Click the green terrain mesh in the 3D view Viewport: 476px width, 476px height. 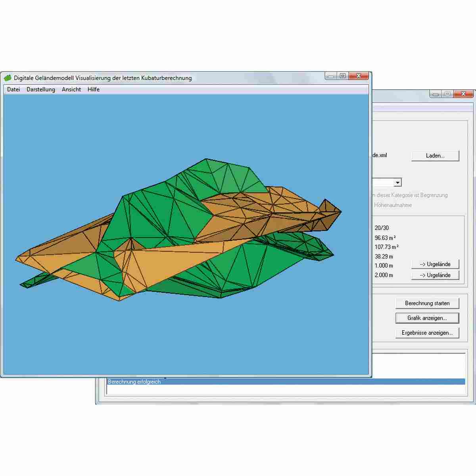pos(159,210)
